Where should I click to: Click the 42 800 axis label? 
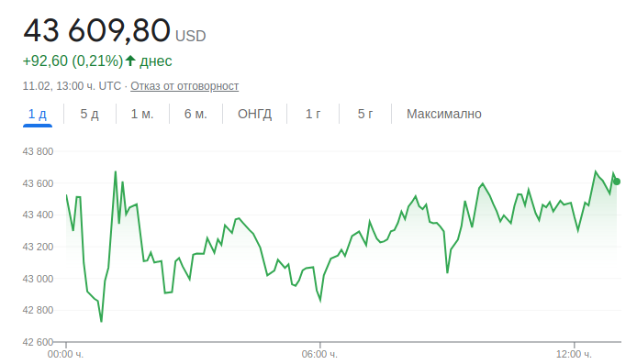coord(38,310)
